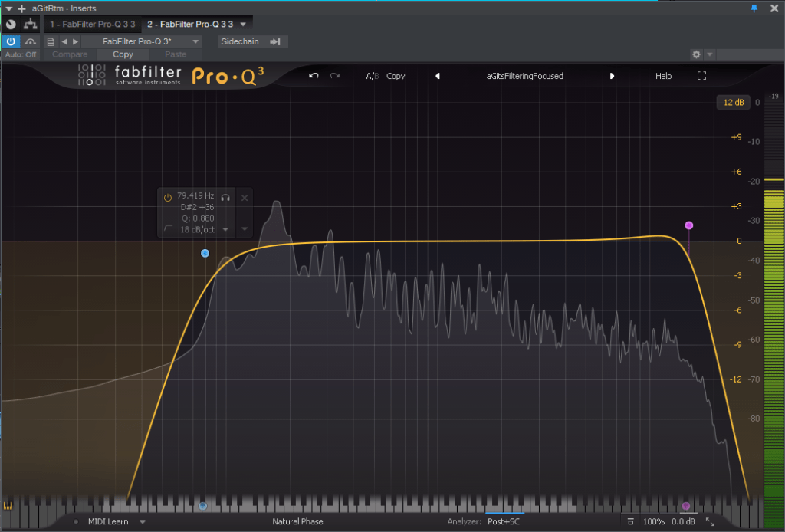The image size is (785, 532).
Task: Click the redo arrow in Pro-Q header
Action: click(334, 76)
